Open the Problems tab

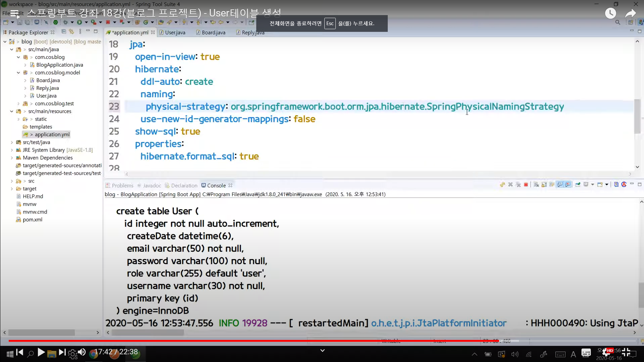pos(119,185)
